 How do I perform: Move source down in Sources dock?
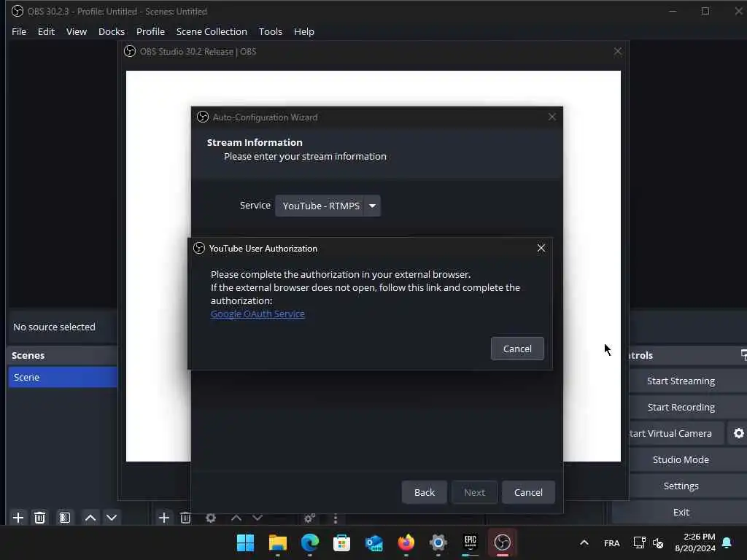pyautogui.click(x=258, y=518)
